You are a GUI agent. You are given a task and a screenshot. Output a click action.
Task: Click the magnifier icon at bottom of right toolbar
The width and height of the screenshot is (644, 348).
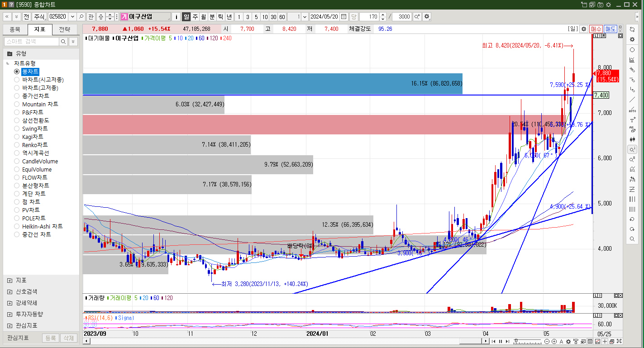click(x=632, y=239)
